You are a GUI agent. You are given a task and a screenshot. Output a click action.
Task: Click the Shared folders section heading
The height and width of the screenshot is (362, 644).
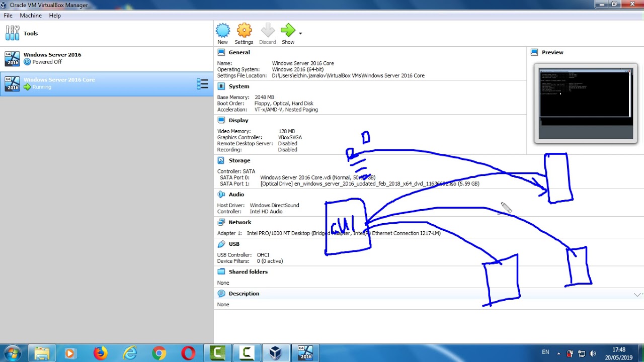(x=248, y=271)
